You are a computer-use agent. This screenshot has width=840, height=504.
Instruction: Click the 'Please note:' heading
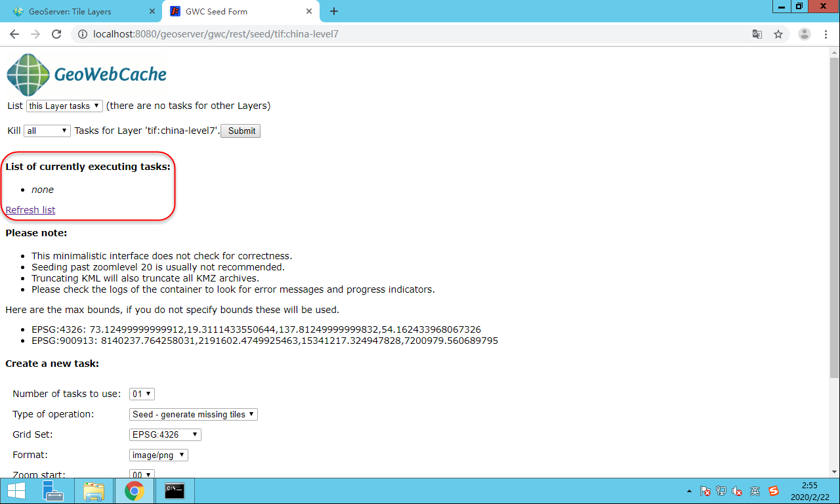click(x=36, y=233)
